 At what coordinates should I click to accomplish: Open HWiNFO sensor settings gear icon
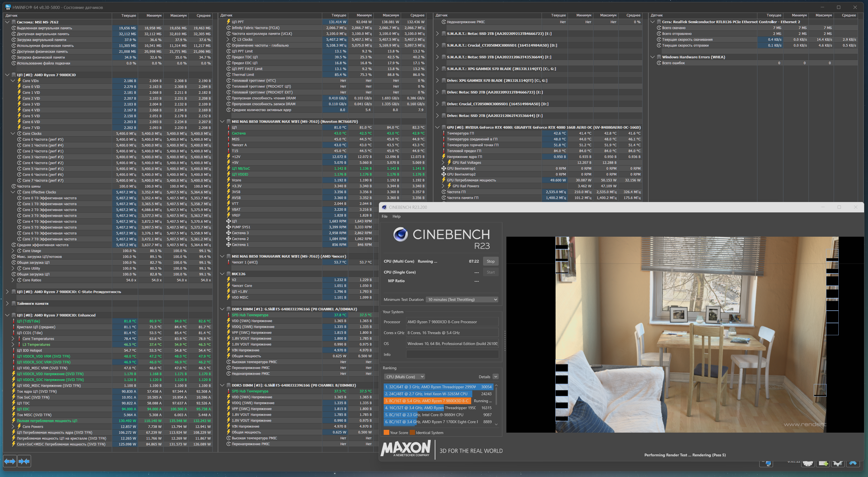click(838, 464)
